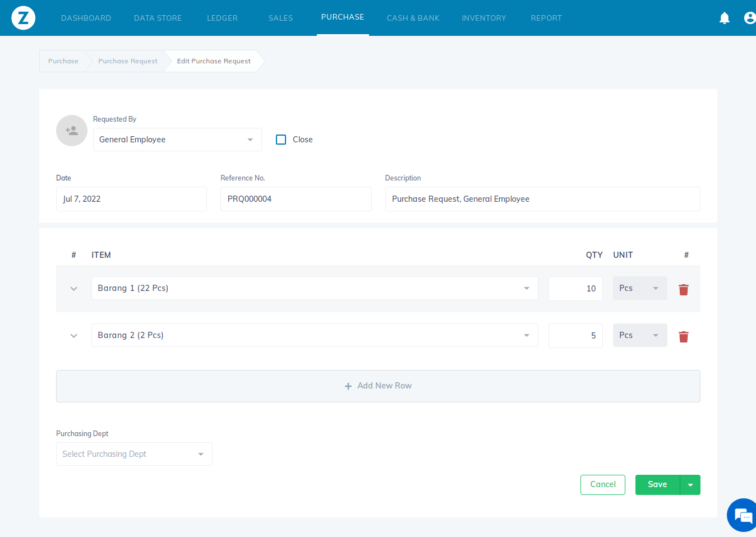Open unit dropdown for Barang 1
This screenshot has width=756, height=537.
[640, 288]
